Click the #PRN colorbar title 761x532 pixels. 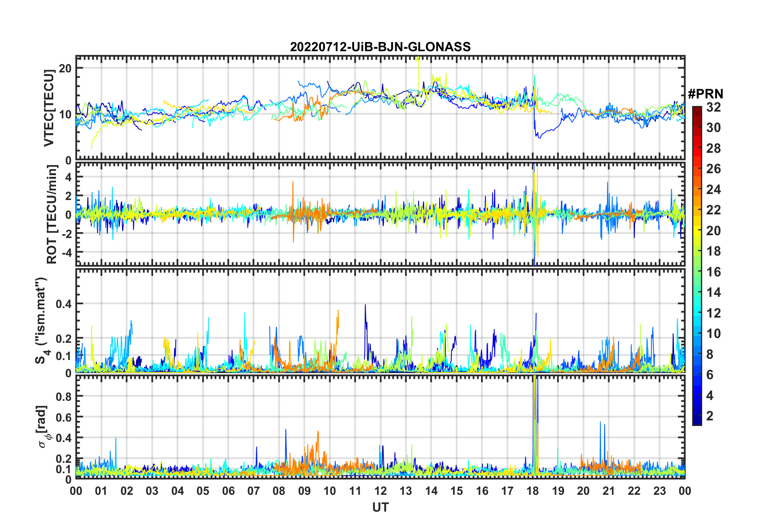[705, 94]
